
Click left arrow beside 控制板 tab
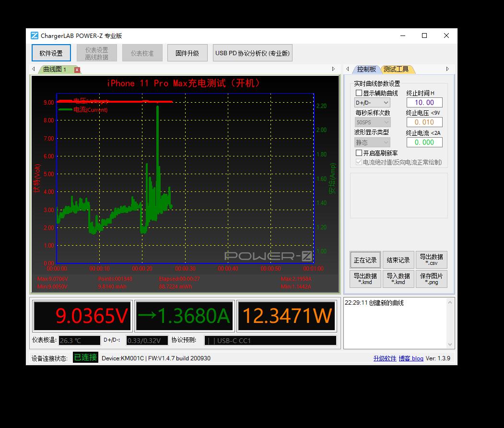click(x=348, y=69)
